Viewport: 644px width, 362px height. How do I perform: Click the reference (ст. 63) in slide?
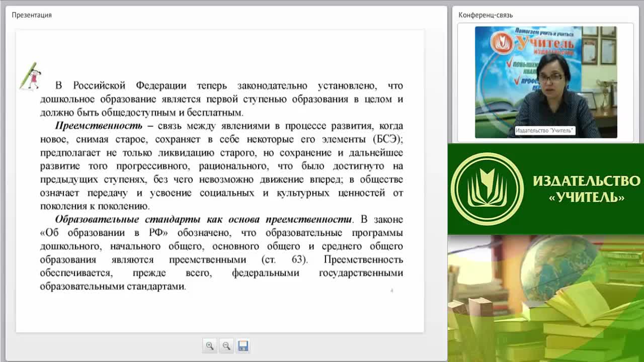point(284,260)
